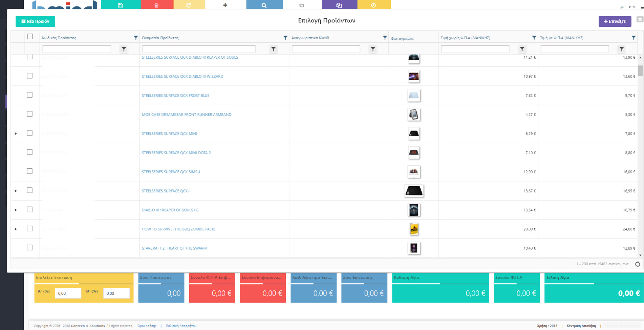Click filter operator button beside product name search box
The image size is (644, 330).
[x=273, y=49]
